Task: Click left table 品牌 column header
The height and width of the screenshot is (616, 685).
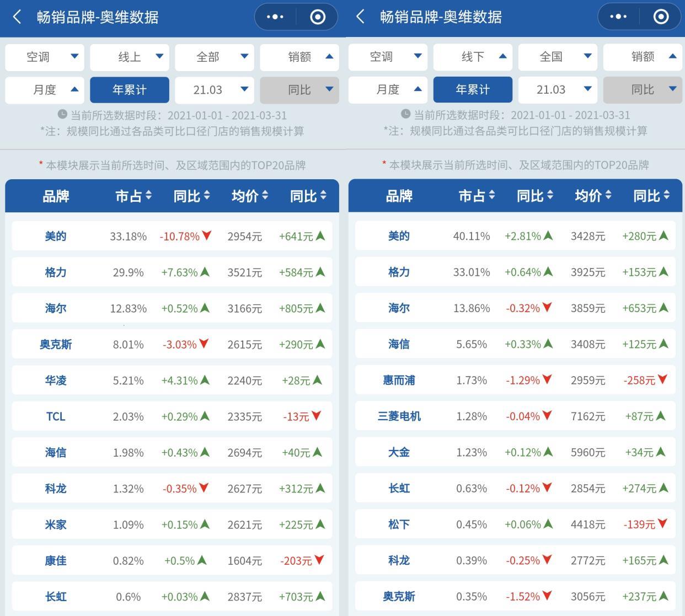Action: (56, 196)
